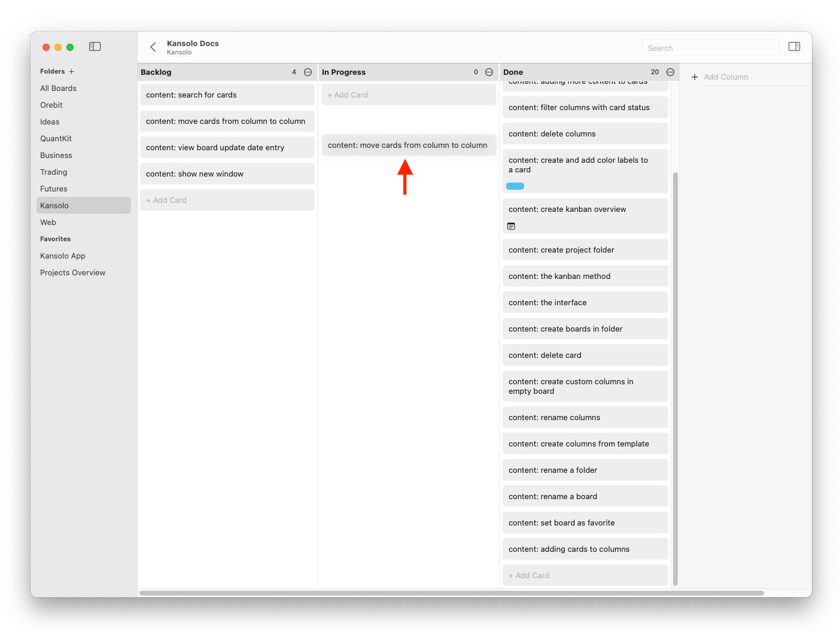This screenshot has height=632, width=840.
Task: Select card 'content: show new window'
Action: coord(227,174)
